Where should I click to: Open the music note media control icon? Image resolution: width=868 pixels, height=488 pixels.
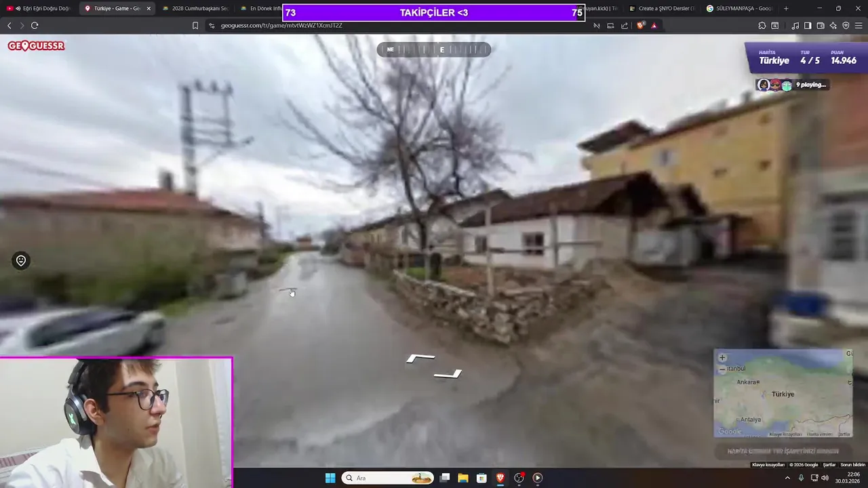tap(795, 26)
